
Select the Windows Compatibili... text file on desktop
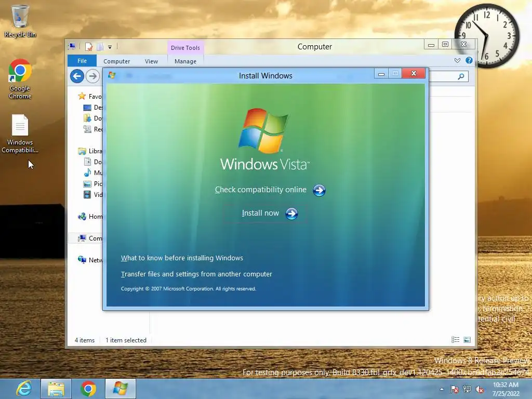pyautogui.click(x=20, y=134)
